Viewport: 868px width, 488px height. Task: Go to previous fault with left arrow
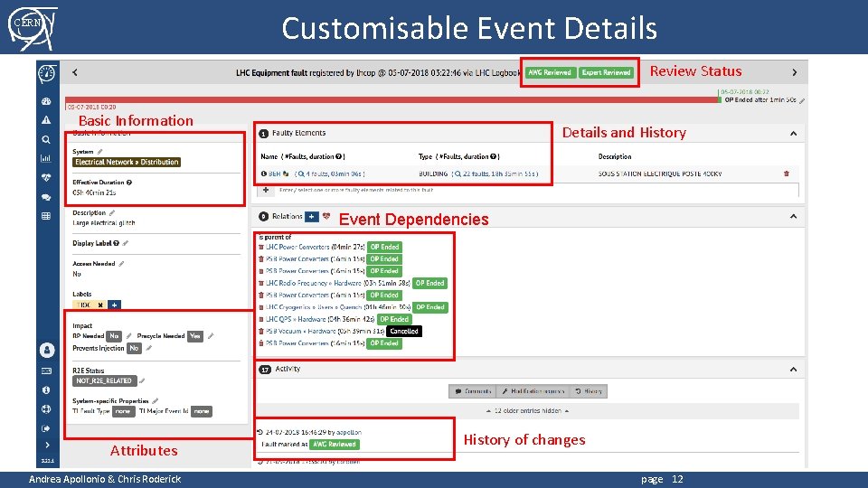75,72
